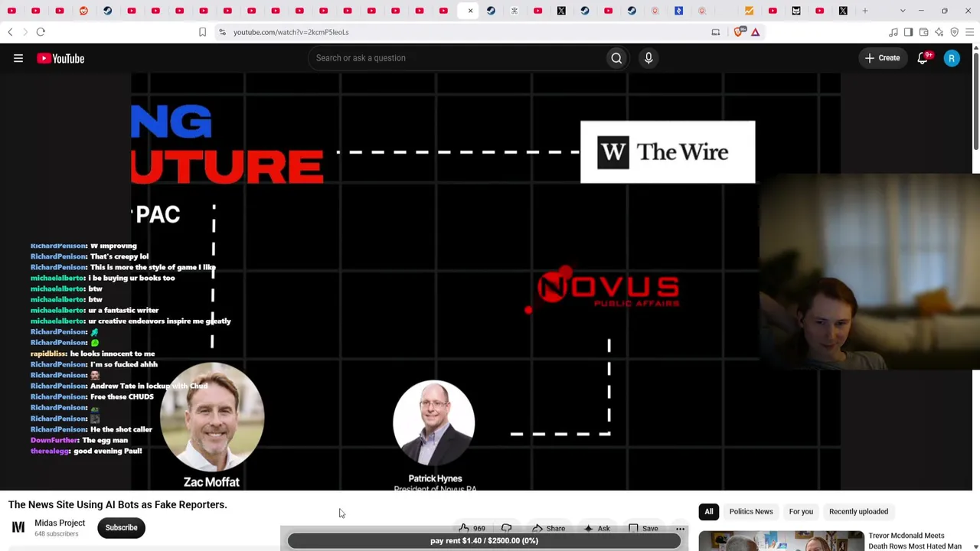This screenshot has width=980, height=551.
Task: Switch to the last X tab
Action: pos(843,11)
